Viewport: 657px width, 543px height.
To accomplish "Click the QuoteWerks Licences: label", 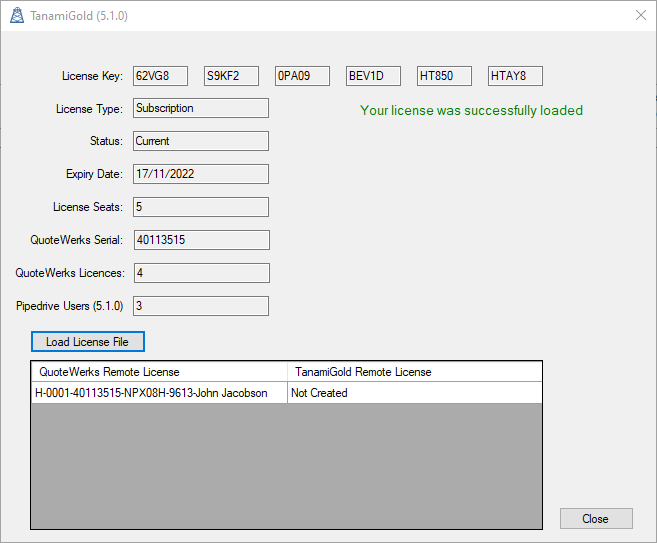I will [x=70, y=273].
